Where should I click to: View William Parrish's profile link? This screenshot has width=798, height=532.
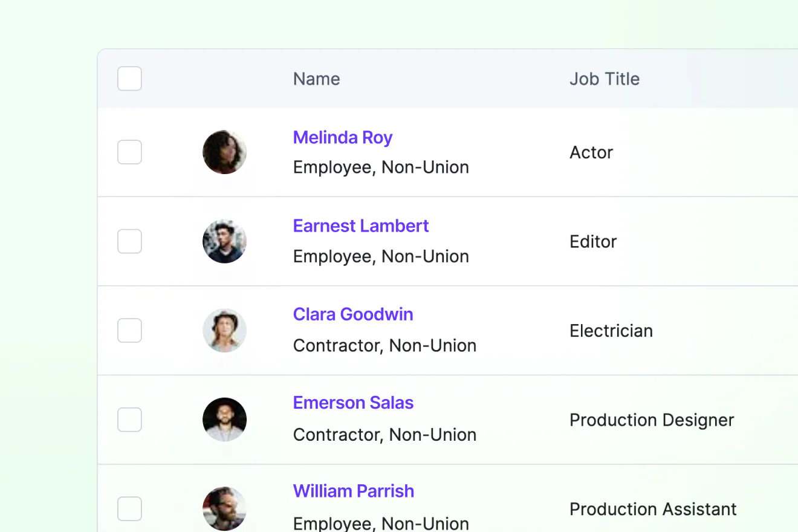pyautogui.click(x=354, y=491)
